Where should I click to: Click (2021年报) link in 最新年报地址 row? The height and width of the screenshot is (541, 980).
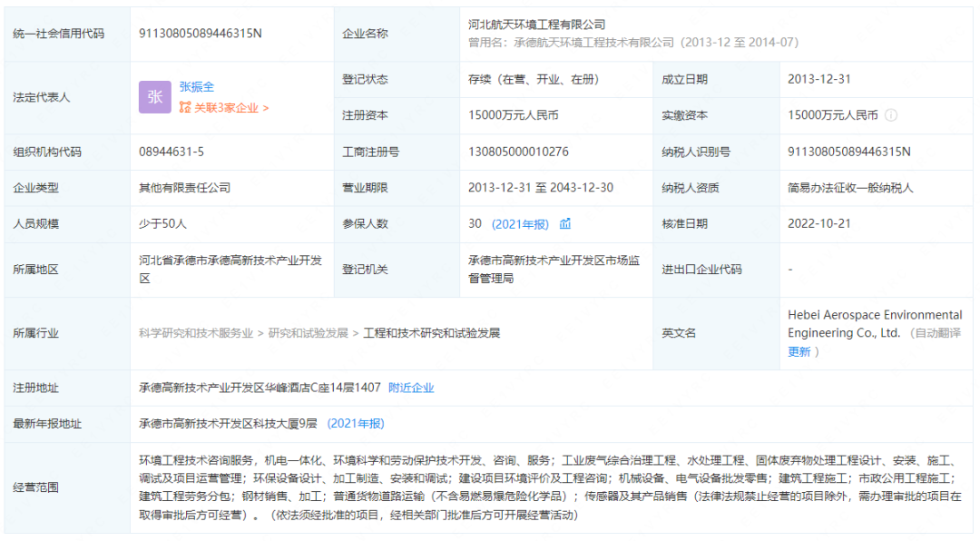[x=356, y=423]
